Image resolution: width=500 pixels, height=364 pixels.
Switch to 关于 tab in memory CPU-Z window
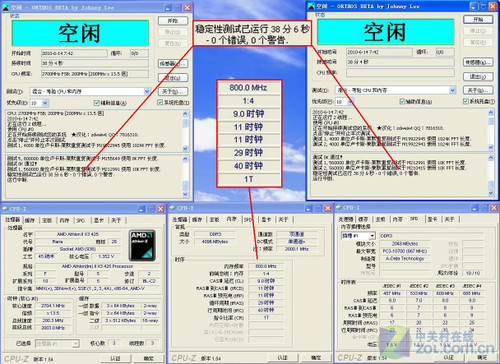point(283,219)
